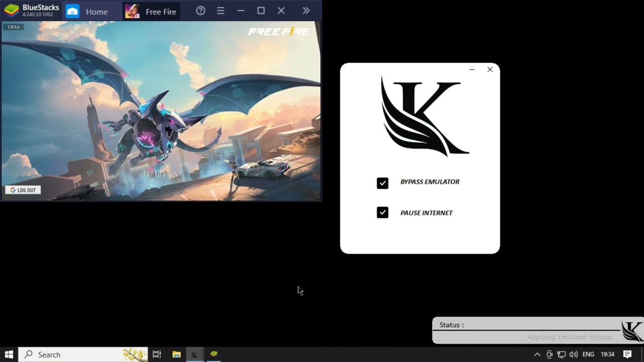This screenshot has width=644, height=362.
Task: Open the volume tray icon
Action: 574,354
